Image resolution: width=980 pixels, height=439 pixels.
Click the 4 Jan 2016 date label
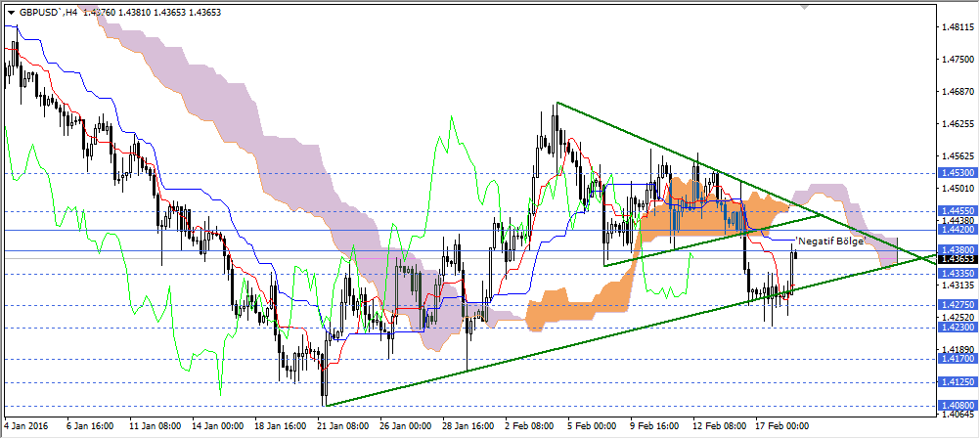(25, 426)
